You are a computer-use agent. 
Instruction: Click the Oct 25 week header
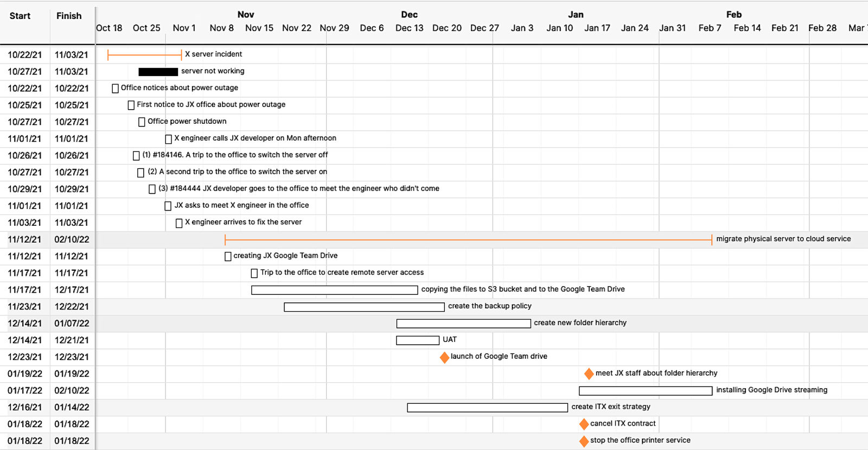pyautogui.click(x=146, y=28)
